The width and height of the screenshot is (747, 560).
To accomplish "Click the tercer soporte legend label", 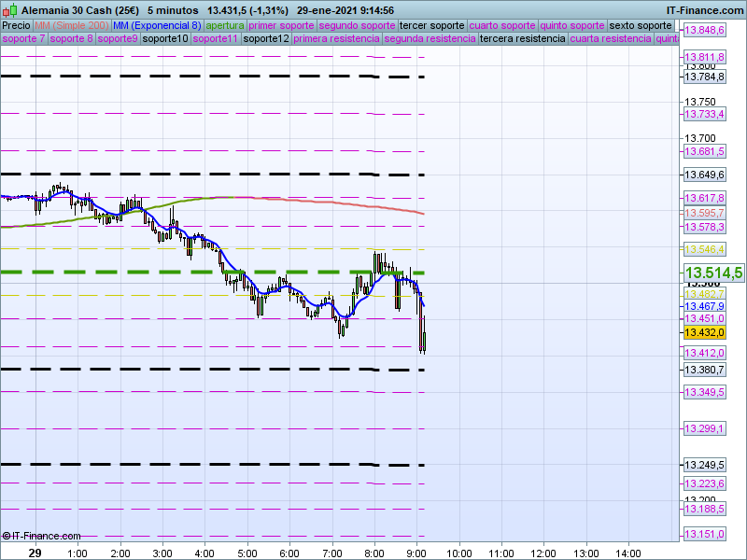I will 431,25.
